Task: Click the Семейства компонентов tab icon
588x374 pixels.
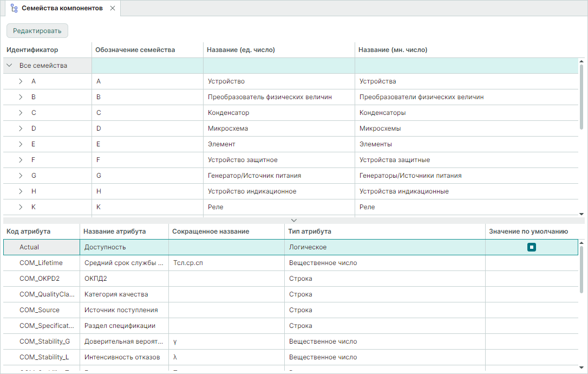Action: (14, 8)
